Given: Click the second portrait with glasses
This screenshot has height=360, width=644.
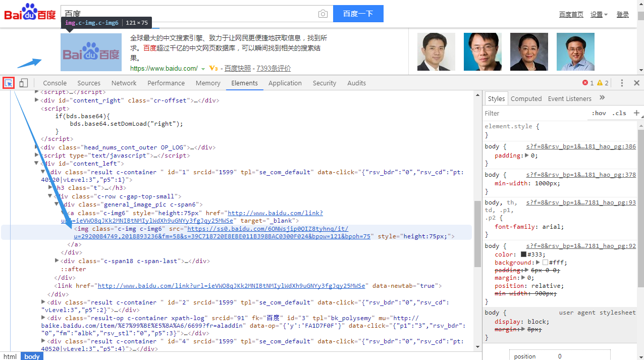Looking at the screenshot, I should (x=482, y=52).
